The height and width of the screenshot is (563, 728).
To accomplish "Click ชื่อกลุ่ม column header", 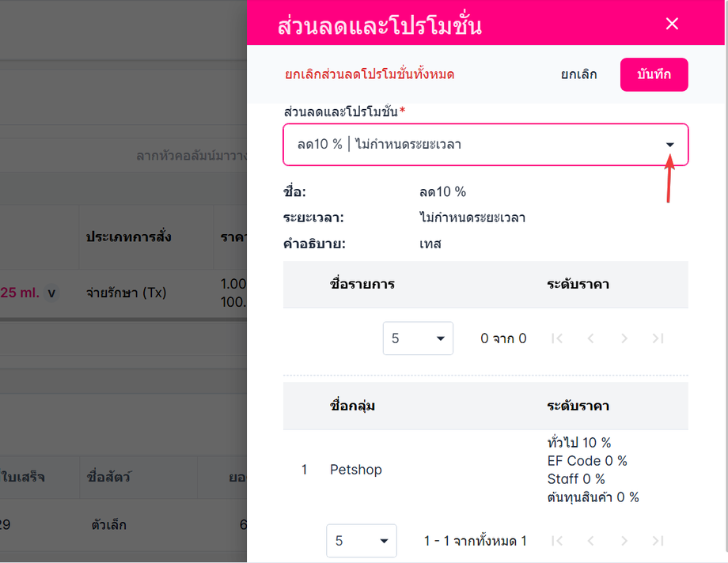I will [x=352, y=406].
